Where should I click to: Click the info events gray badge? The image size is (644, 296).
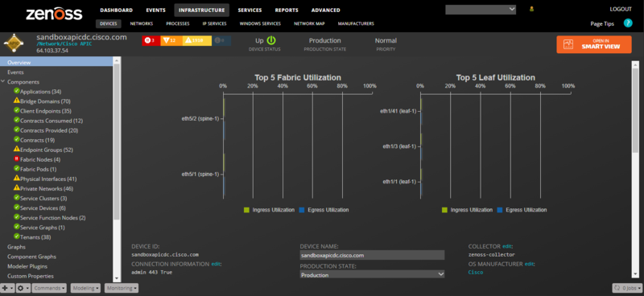pyautogui.click(x=221, y=41)
